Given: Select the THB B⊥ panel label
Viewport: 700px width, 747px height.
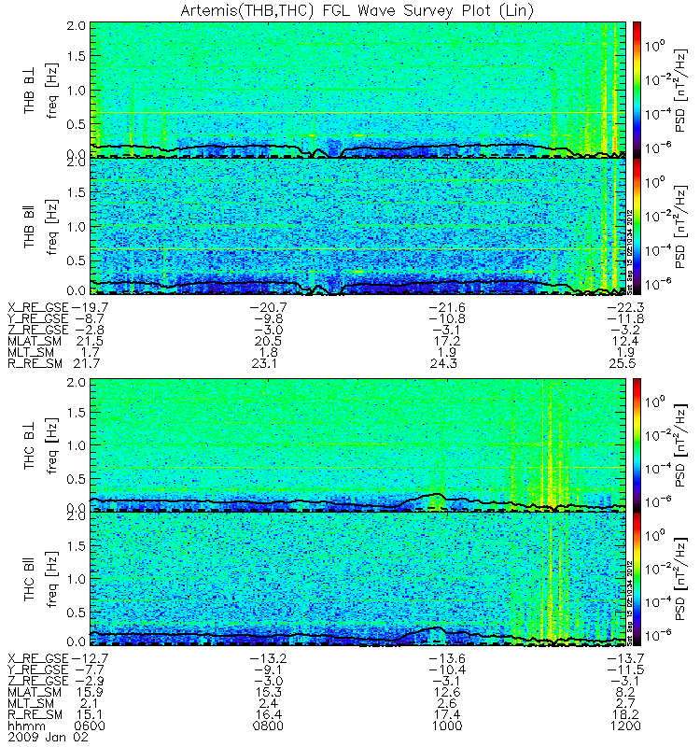Looking at the screenshot, I should click(30, 90).
